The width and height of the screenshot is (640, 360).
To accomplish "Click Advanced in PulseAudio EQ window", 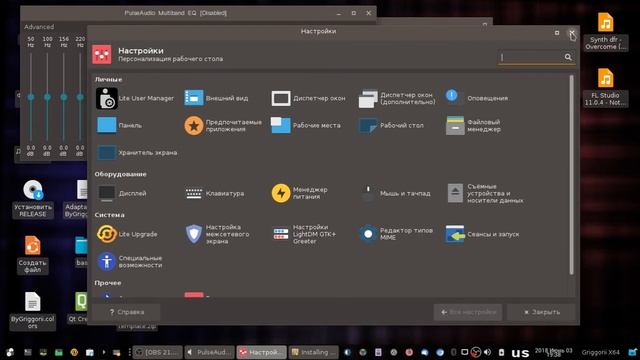I will [39, 27].
